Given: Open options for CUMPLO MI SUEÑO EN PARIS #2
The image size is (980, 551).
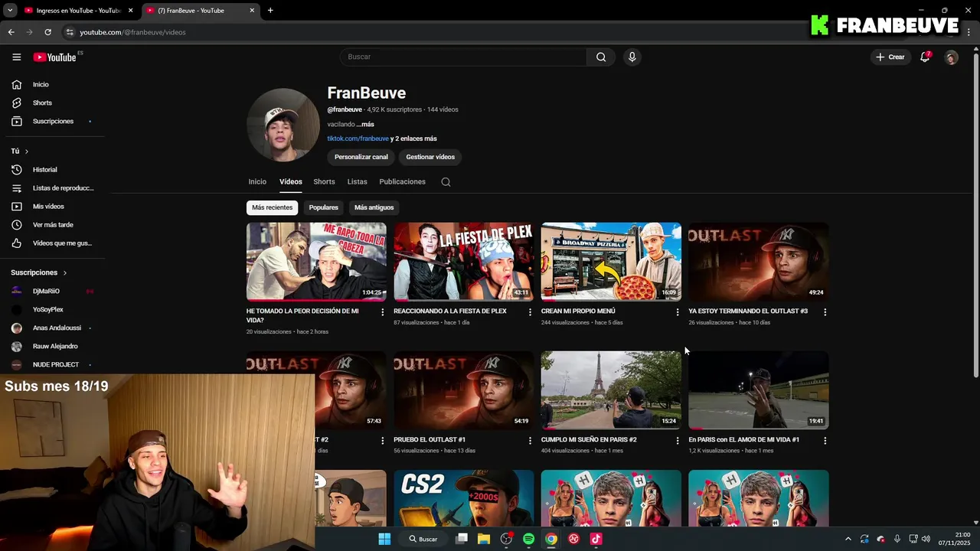Looking at the screenshot, I should [678, 440].
